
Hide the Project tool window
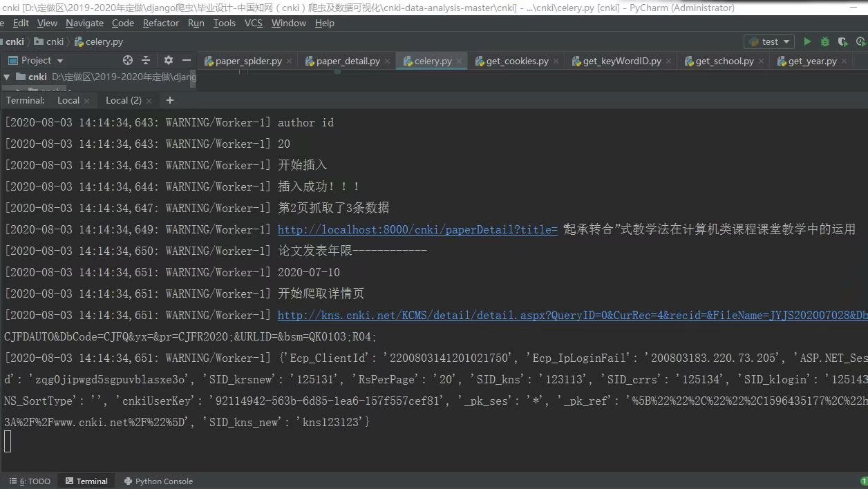pyautogui.click(x=185, y=60)
